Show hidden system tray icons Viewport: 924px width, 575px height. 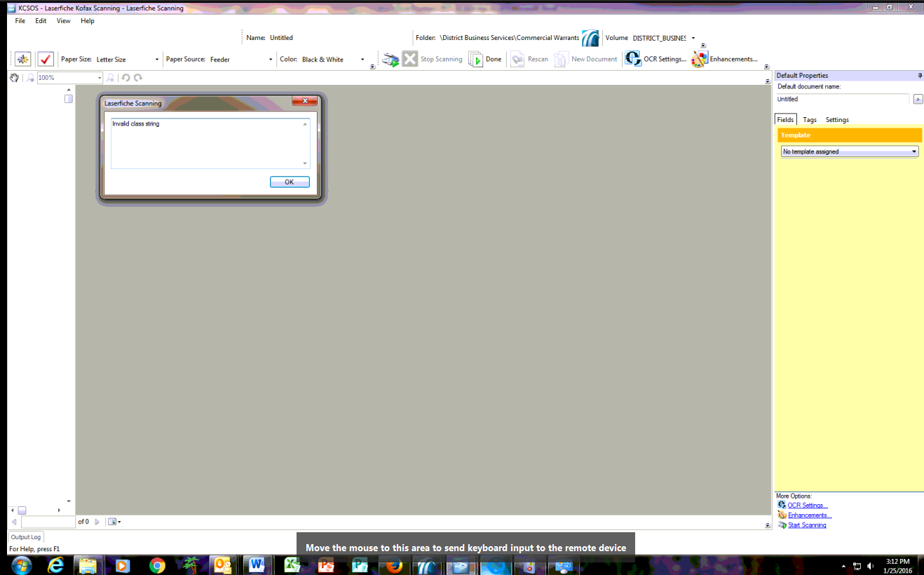844,566
